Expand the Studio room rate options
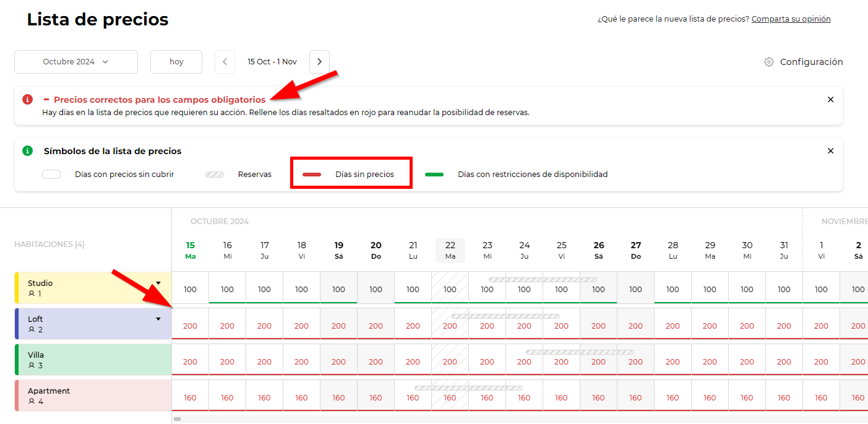The image size is (868, 424). 158,283
